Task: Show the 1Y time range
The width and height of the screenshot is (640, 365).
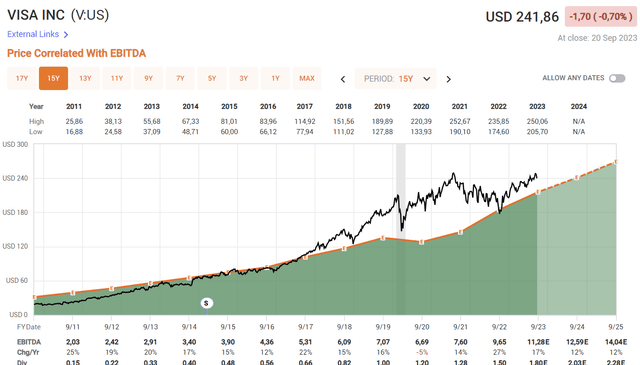Action: click(276, 78)
